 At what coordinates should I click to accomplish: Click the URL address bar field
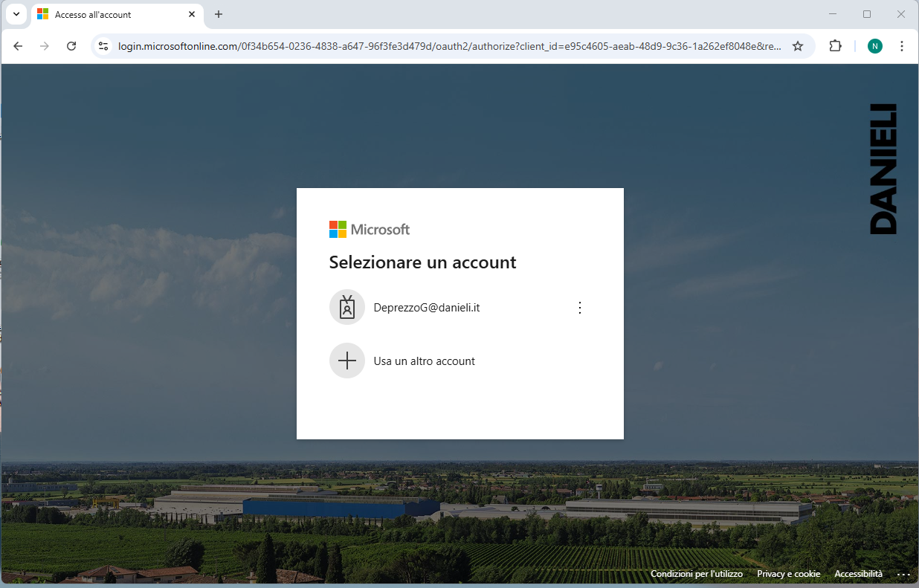click(x=446, y=46)
